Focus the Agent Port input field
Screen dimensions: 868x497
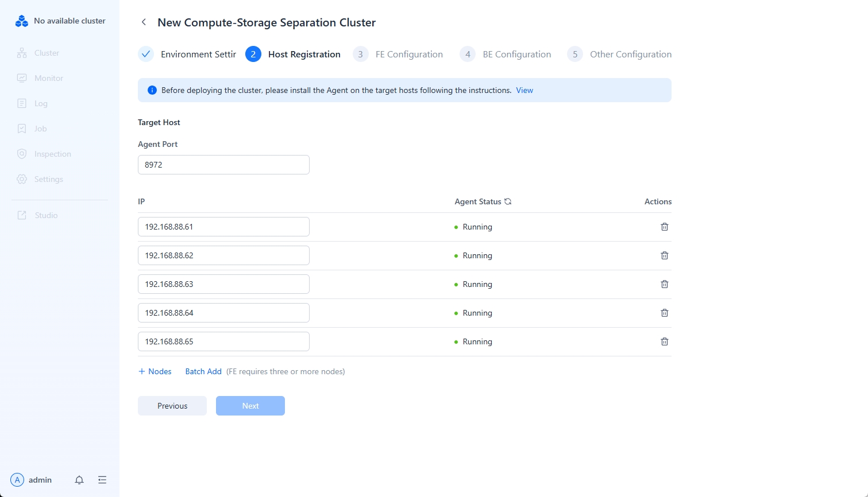[x=223, y=165]
